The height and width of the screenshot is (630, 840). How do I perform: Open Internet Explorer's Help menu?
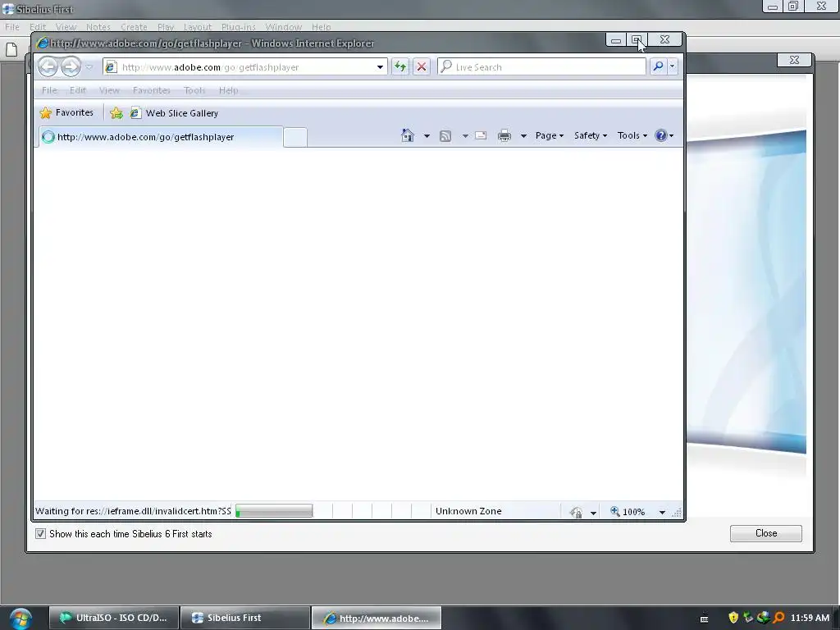(x=228, y=90)
